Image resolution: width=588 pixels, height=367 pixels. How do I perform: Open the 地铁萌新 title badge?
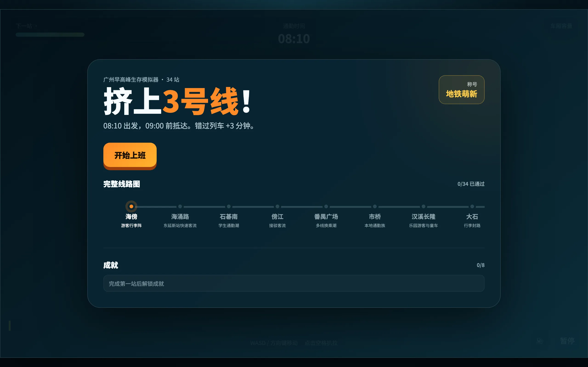pos(461,89)
